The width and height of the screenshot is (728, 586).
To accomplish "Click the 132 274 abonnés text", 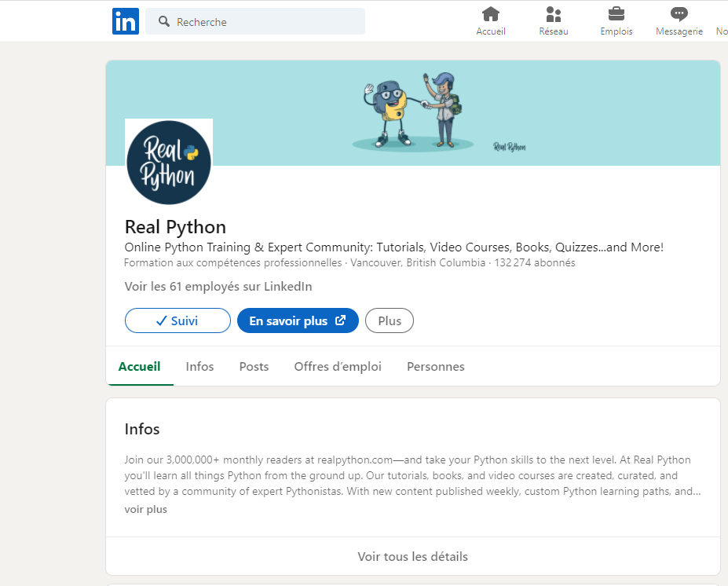I will coord(535,263).
